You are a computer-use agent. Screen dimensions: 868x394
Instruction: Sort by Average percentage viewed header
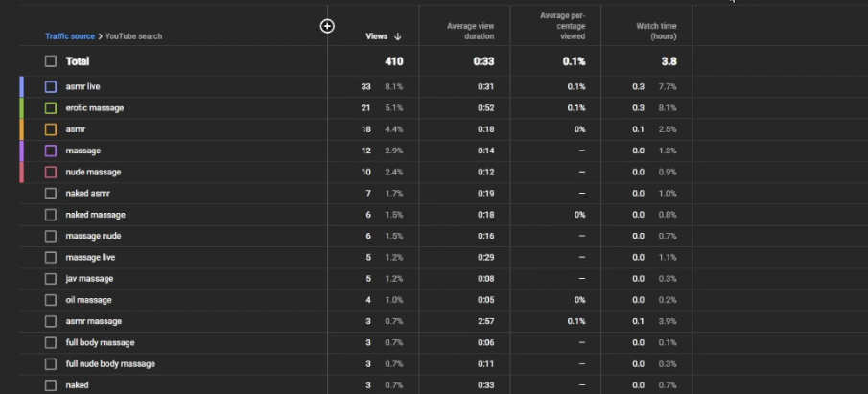(562, 26)
